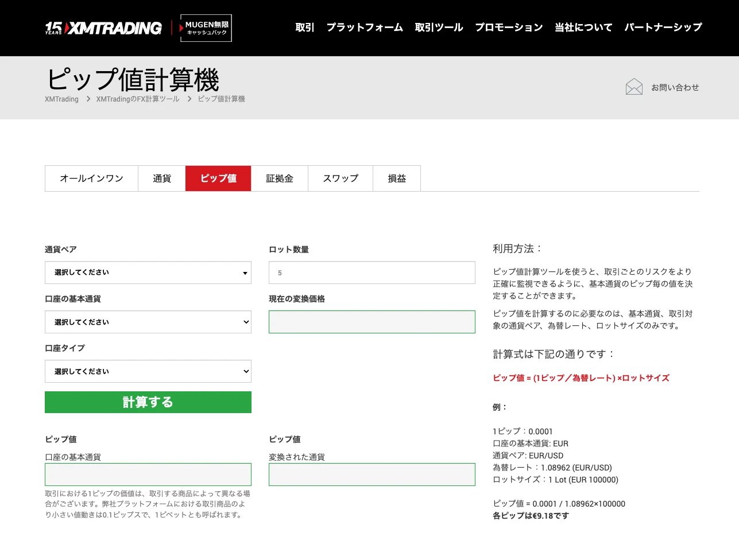Click the XMTrading breadcrumb link

pyautogui.click(x=61, y=99)
